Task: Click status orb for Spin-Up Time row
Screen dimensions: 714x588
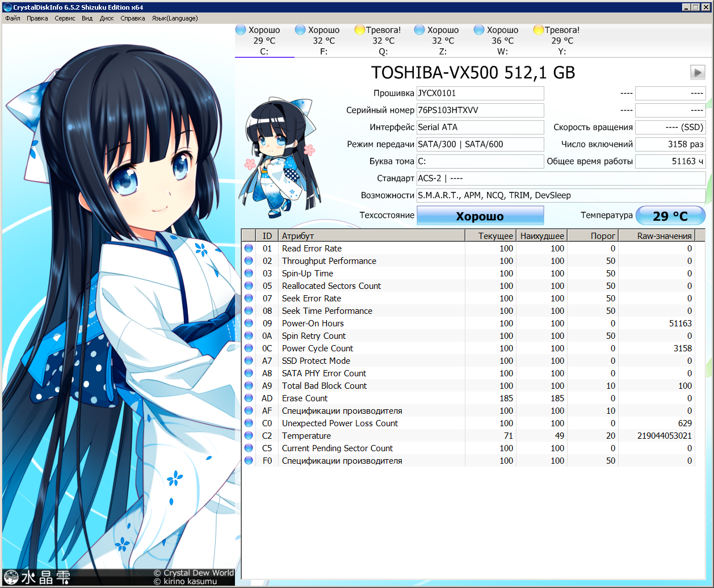Action: coord(249,273)
